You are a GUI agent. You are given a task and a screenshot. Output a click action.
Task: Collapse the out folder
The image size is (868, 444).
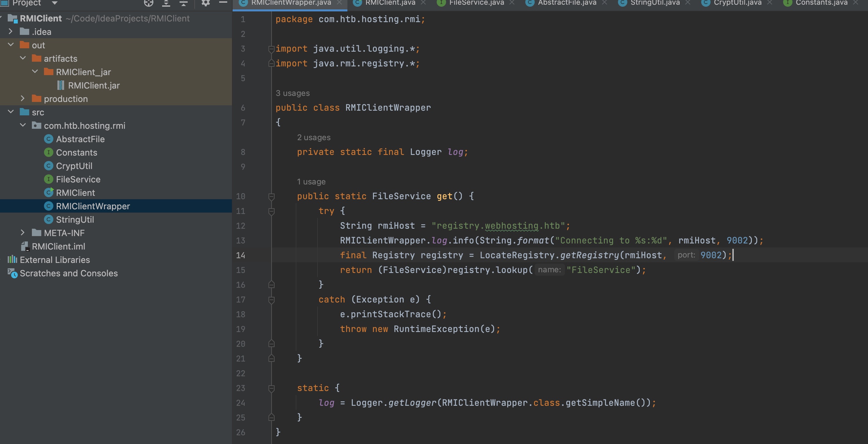tap(10, 45)
